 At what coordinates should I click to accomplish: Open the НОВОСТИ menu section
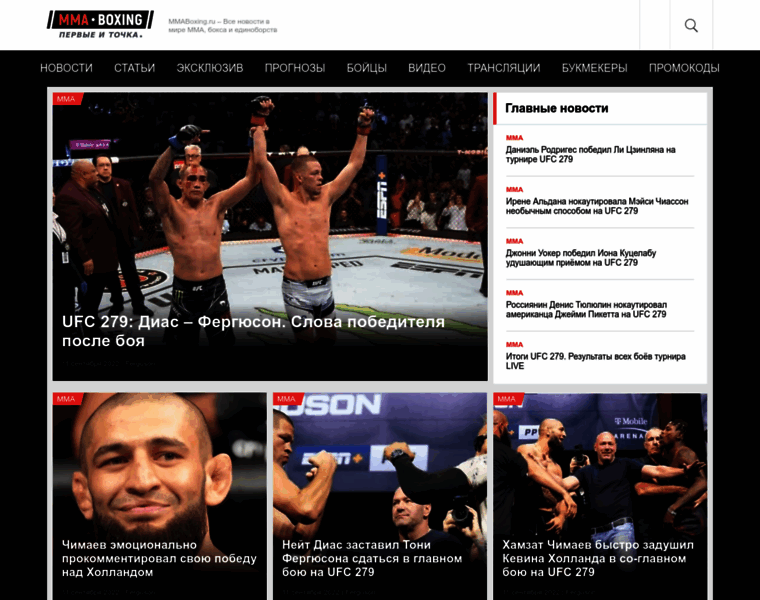pyautogui.click(x=66, y=68)
